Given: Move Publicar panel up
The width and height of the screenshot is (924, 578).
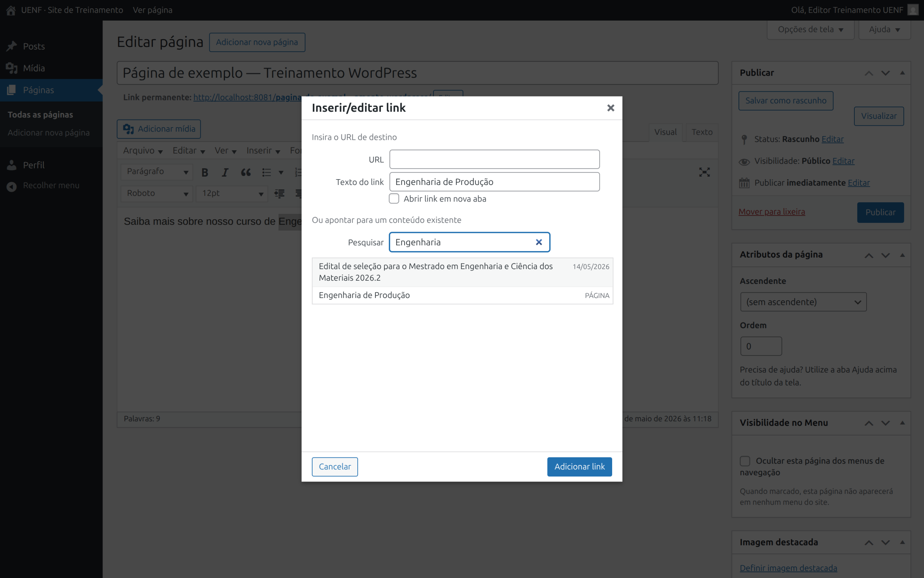Looking at the screenshot, I should click(869, 73).
